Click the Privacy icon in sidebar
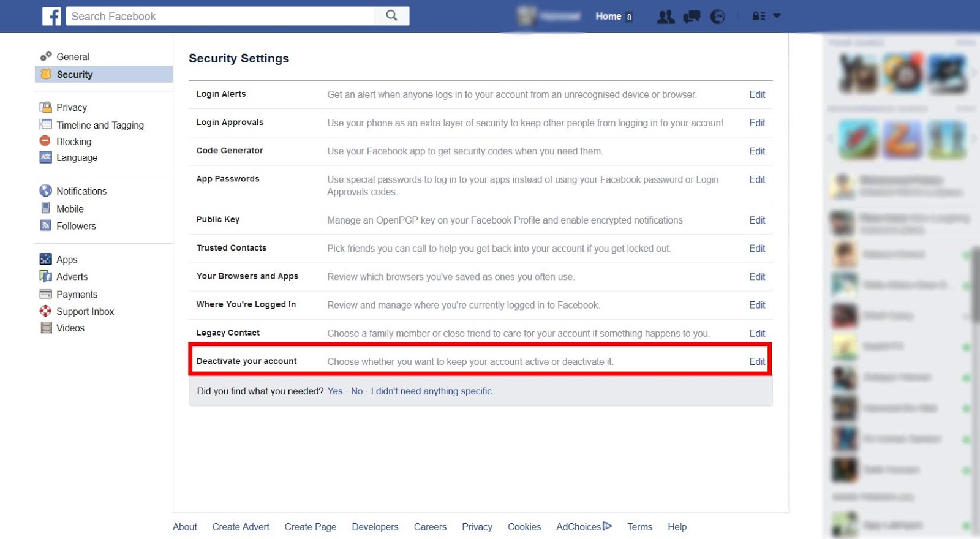Screen dimensions: 980x539 46,107
